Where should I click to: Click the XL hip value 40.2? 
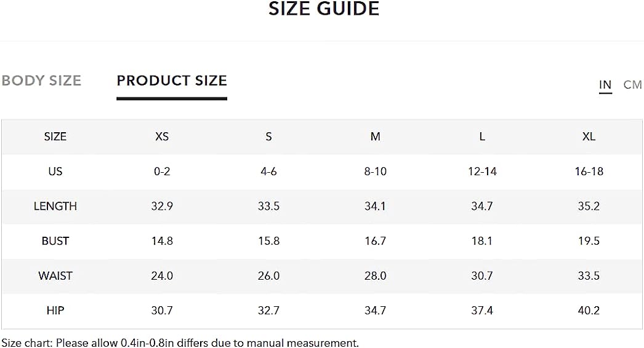point(589,310)
